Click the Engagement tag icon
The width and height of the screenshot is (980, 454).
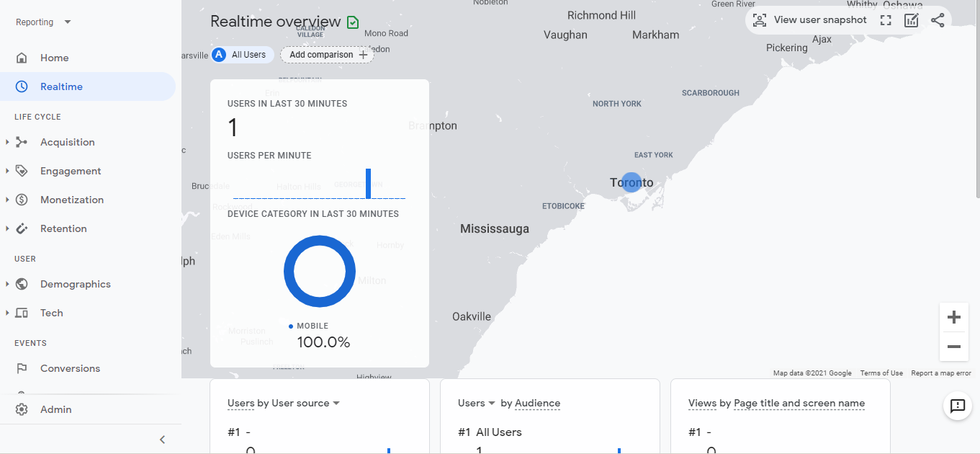tap(22, 171)
